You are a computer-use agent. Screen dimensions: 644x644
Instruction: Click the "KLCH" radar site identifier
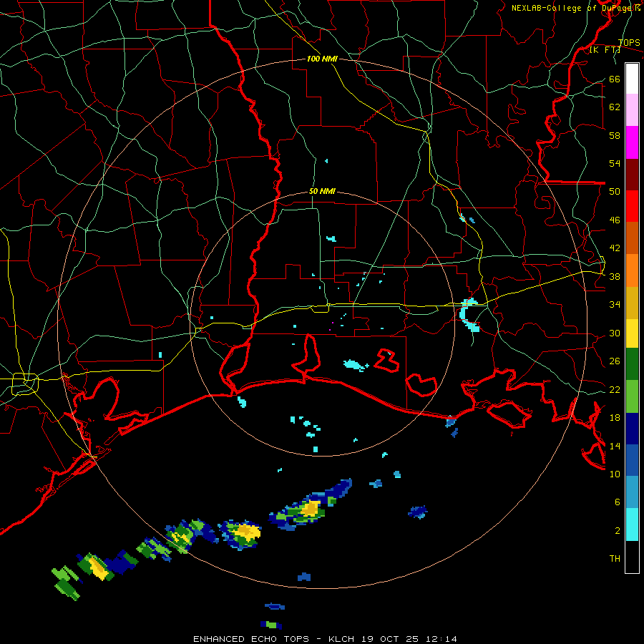341,639
